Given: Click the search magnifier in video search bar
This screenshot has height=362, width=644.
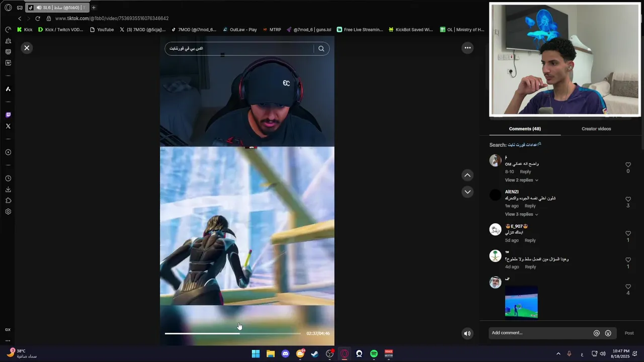Looking at the screenshot, I should point(321,48).
